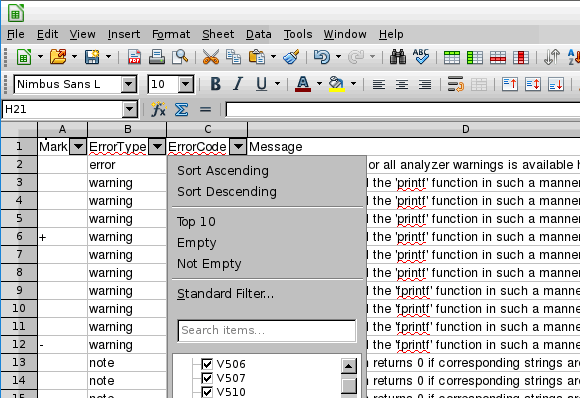Viewport: 580px width, 398px height.
Task: Uncheck the V506 filter checkbox
Action: pos(207,364)
